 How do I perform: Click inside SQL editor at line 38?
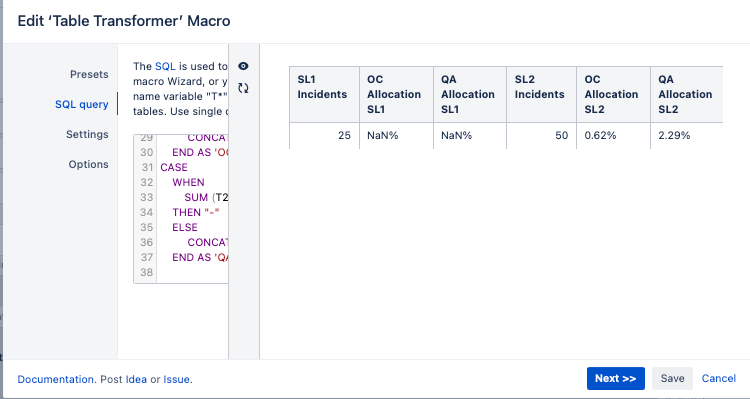click(192, 272)
